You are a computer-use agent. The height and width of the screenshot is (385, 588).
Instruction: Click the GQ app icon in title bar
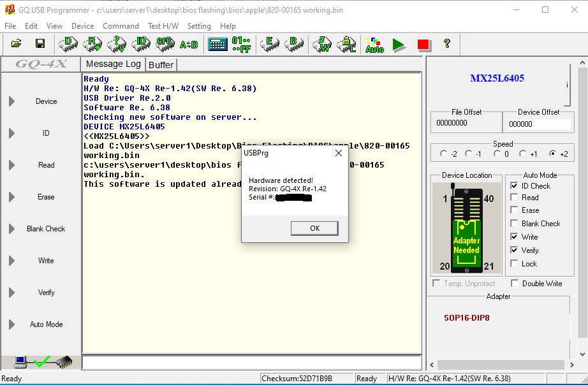pyautogui.click(x=10, y=10)
